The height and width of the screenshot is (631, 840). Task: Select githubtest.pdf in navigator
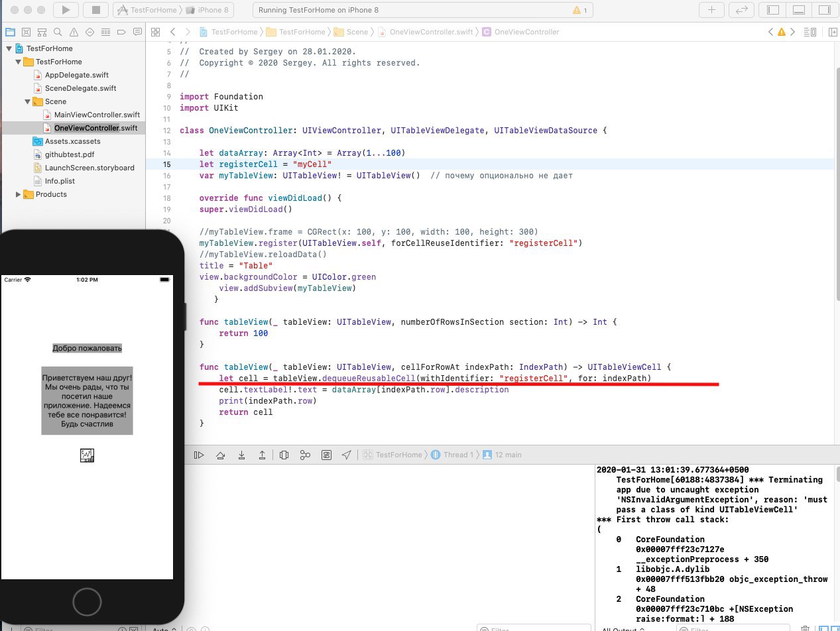click(69, 154)
